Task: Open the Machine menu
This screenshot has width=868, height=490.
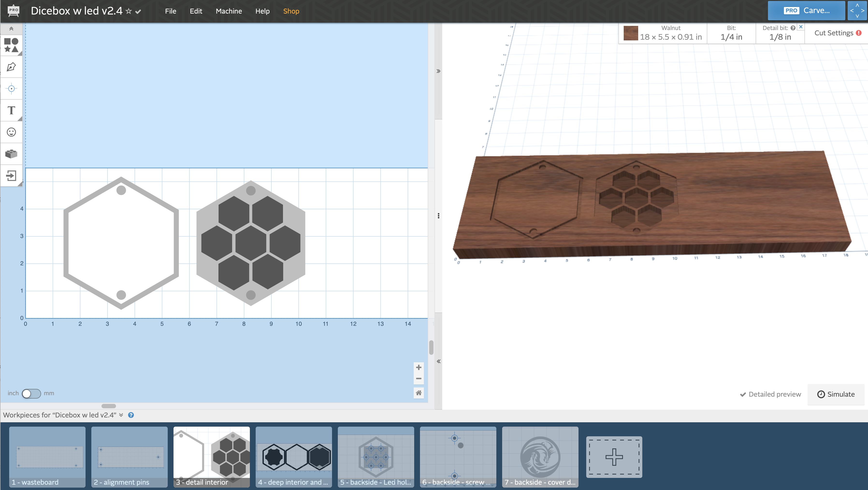Action: click(x=228, y=11)
